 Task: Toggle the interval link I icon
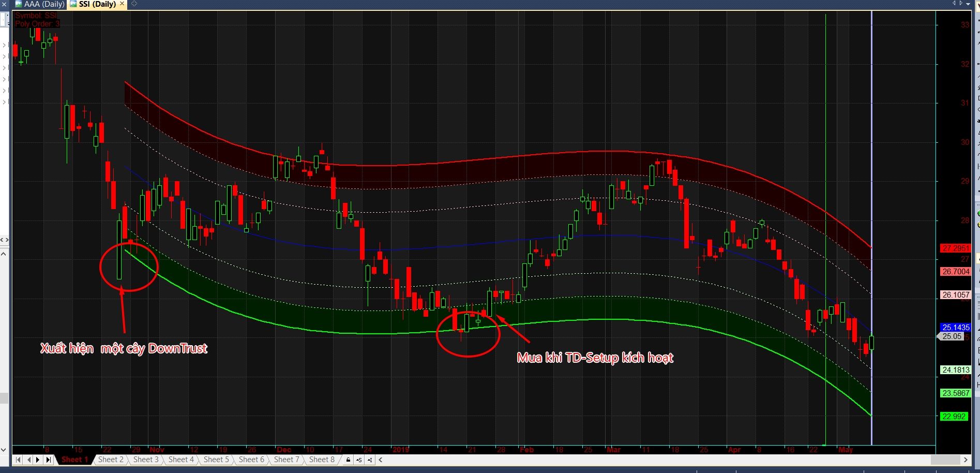click(x=370, y=460)
